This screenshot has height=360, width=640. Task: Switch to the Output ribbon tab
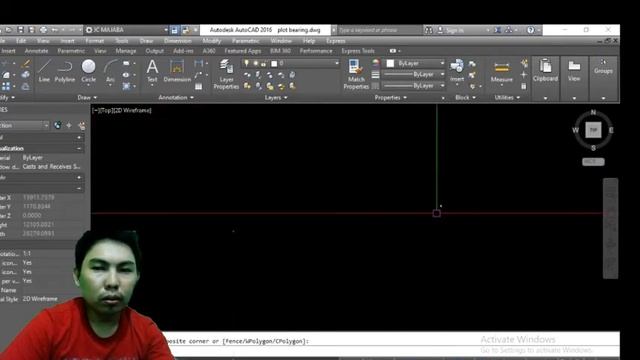[x=154, y=51]
